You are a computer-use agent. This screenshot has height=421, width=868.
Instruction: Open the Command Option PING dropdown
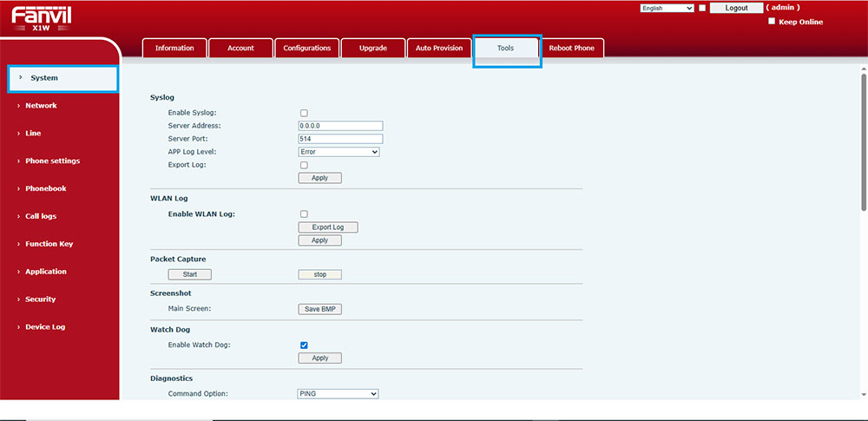coord(339,393)
